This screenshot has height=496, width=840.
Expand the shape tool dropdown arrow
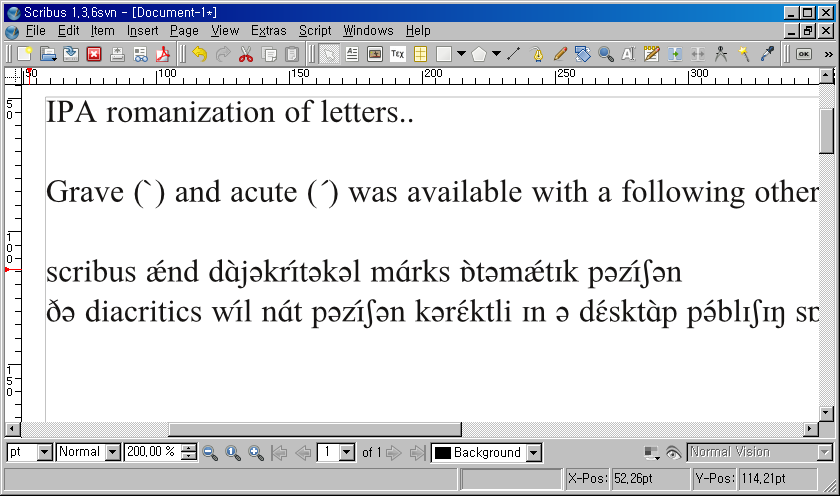(x=461, y=54)
